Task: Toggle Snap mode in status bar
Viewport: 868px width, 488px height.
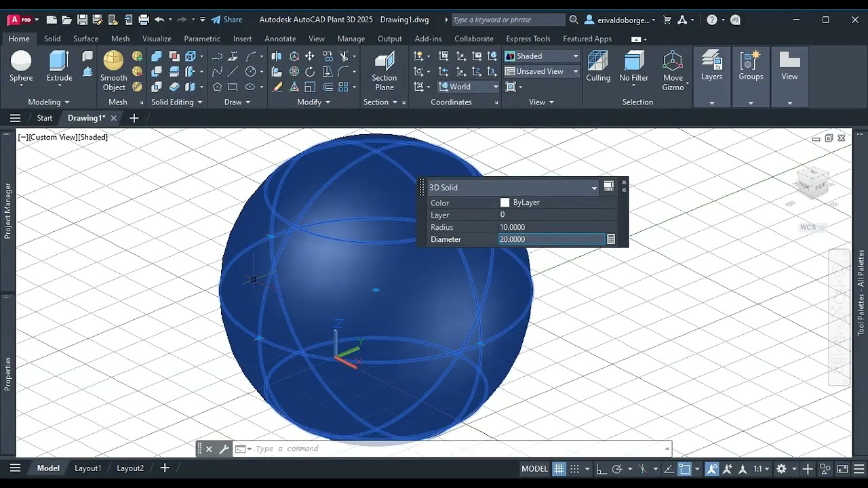Action: (574, 468)
